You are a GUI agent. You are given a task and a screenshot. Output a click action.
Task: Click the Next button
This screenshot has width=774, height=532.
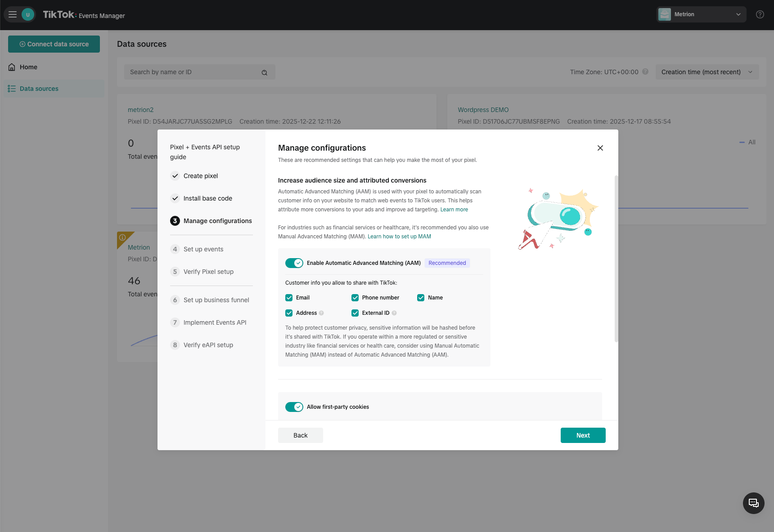point(583,435)
